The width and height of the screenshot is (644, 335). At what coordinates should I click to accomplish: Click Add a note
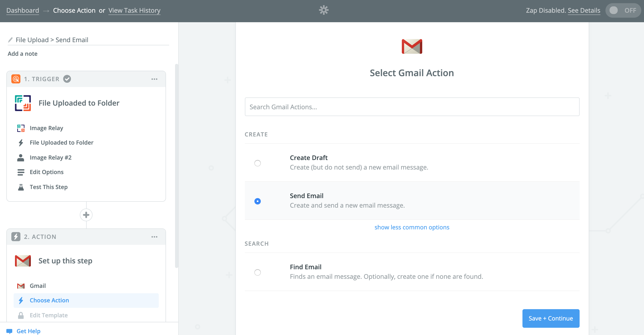tap(22, 54)
